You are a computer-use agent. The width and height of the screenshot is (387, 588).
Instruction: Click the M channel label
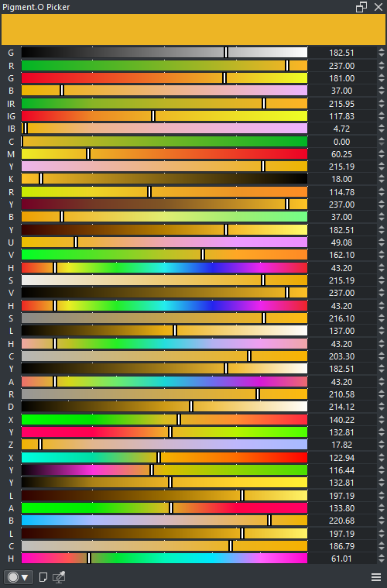click(11, 153)
